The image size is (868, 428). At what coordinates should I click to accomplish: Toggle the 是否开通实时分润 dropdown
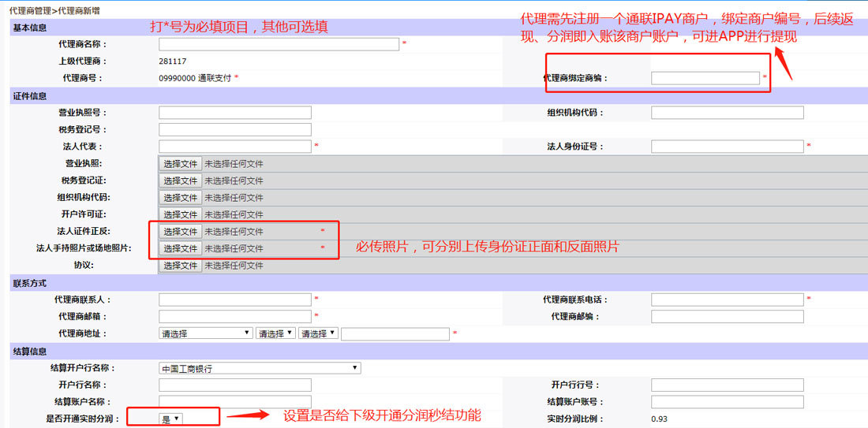pos(170,419)
